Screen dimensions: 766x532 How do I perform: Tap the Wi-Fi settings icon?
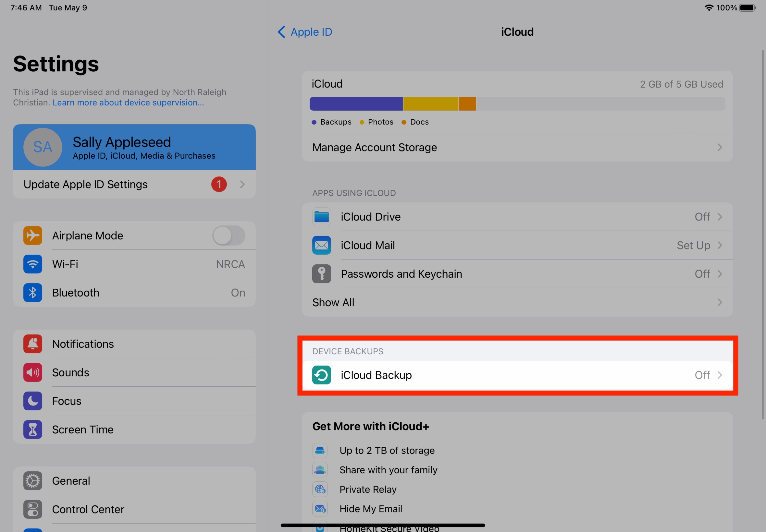tap(33, 264)
